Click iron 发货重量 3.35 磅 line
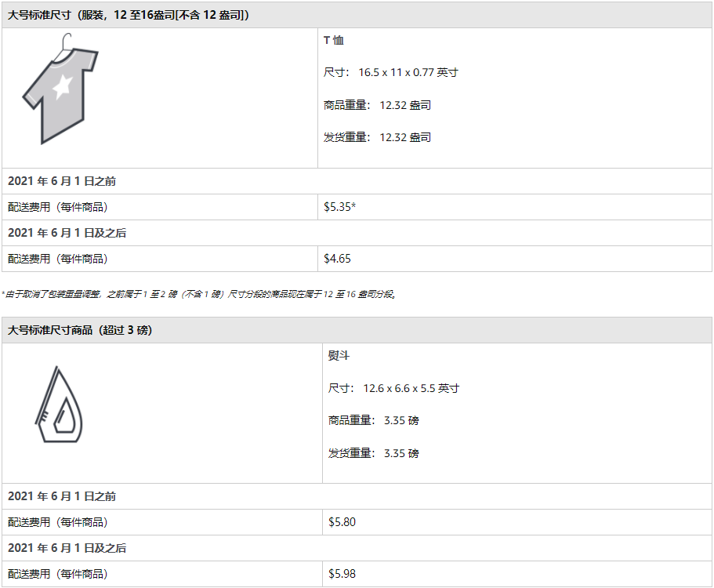 pyautogui.click(x=373, y=453)
